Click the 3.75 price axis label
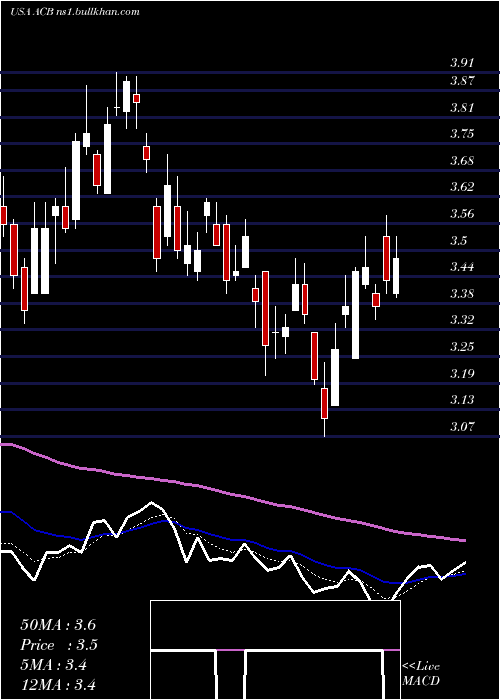Image resolution: width=500 pixels, height=700 pixels. 462,134
